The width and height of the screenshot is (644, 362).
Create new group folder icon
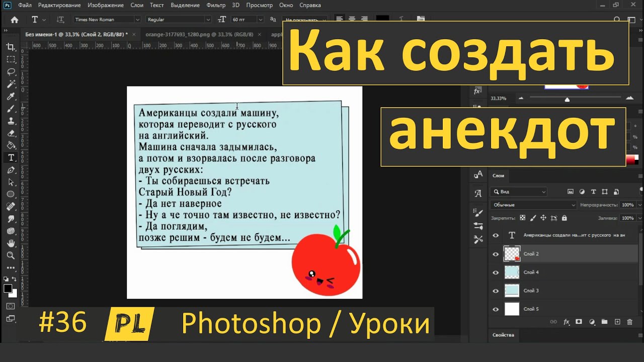tap(604, 322)
